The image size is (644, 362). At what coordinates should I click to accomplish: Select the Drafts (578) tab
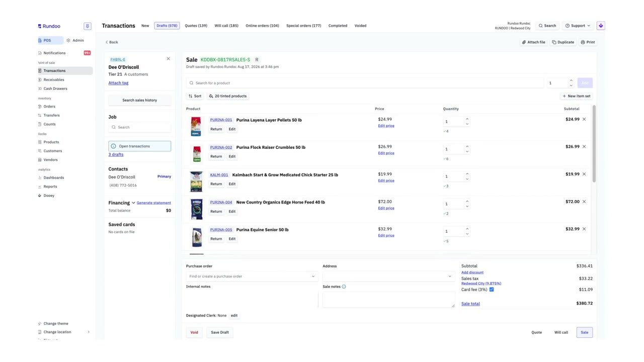(167, 26)
